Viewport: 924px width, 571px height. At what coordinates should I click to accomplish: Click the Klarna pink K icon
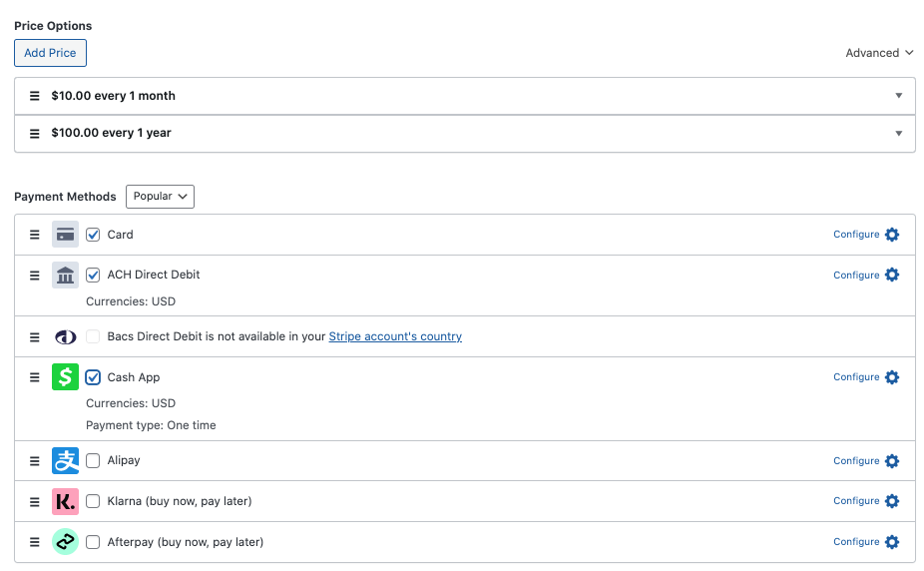tap(65, 501)
